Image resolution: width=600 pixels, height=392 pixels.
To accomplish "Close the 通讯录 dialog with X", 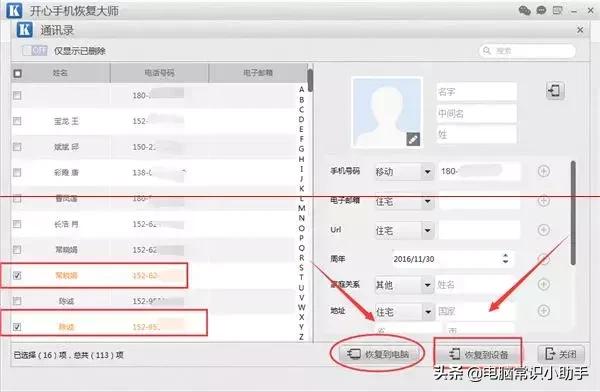I will [x=580, y=29].
